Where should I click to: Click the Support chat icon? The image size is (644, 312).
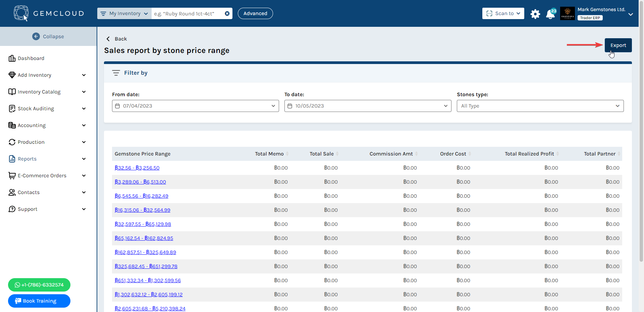12,209
